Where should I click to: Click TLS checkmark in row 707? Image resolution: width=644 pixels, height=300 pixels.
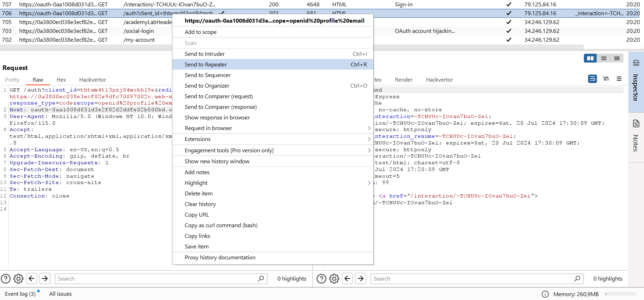coord(508,5)
